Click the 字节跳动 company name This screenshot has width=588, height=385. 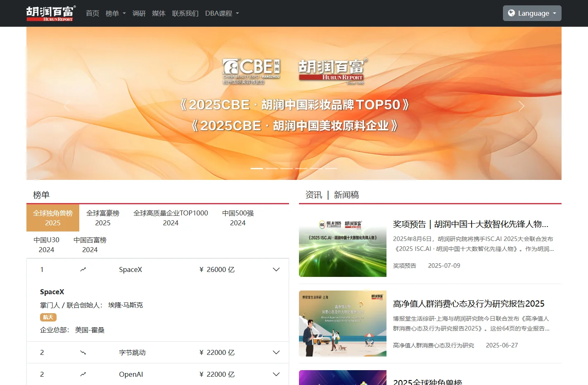132,352
